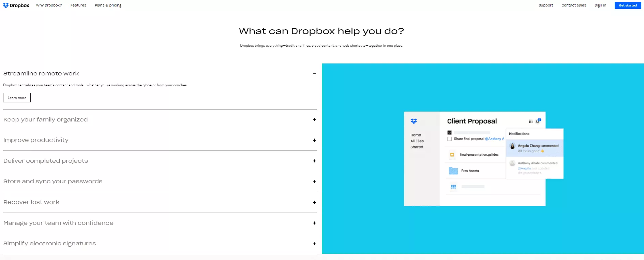This screenshot has height=260, width=644.
Task: Expand Simplify electronic signatures
Action: click(314, 244)
